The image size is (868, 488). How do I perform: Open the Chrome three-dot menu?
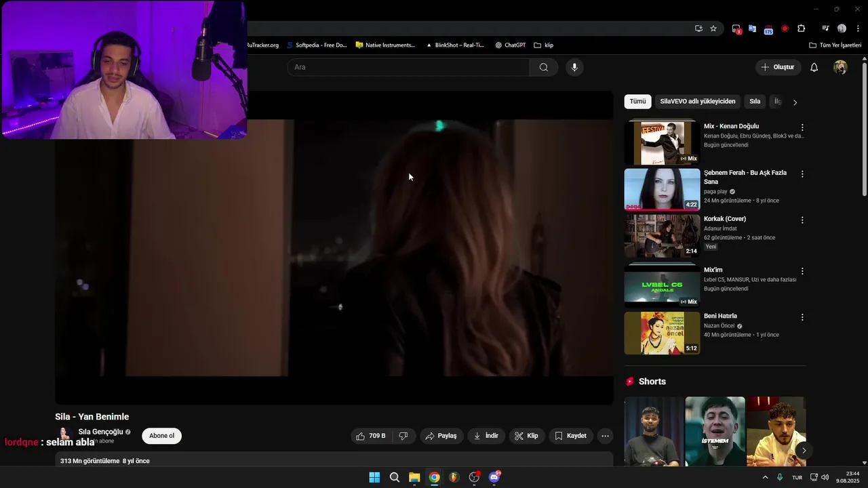[858, 28]
